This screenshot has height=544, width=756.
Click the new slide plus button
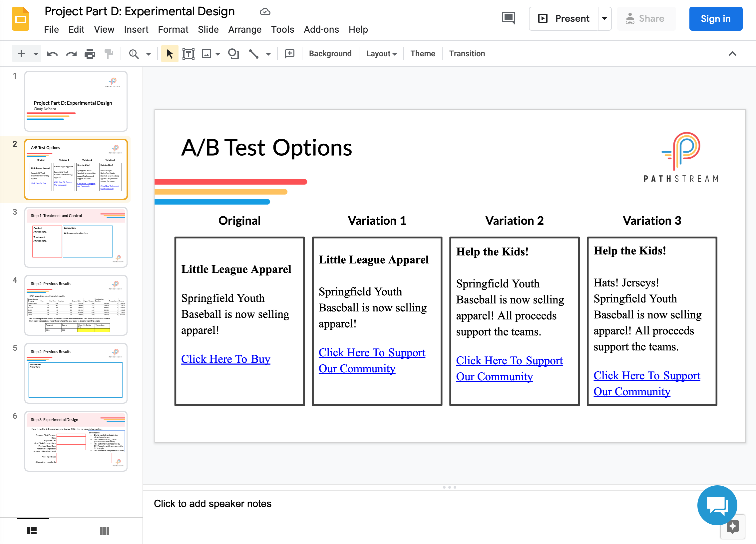pos(21,53)
